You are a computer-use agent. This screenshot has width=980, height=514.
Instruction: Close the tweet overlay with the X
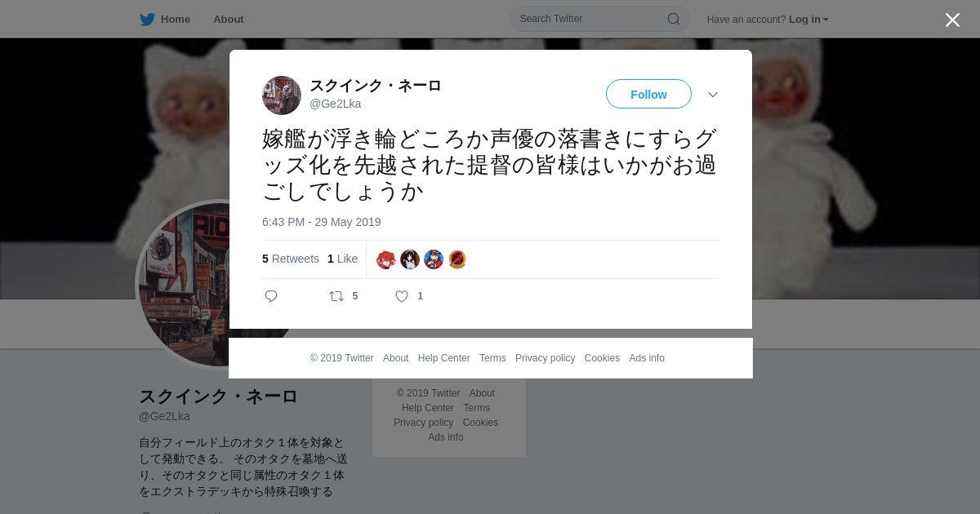(952, 20)
